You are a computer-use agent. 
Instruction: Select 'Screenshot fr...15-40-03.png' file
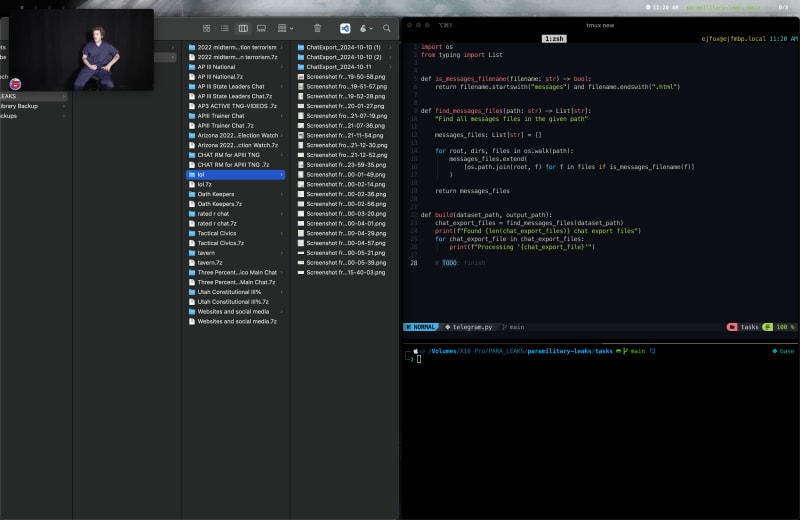point(345,273)
